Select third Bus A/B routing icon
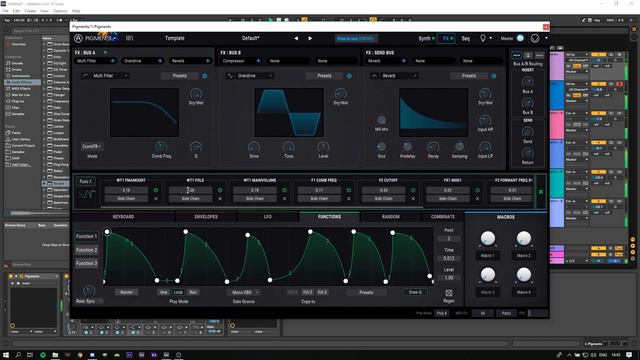This screenshot has width=640, height=360. pyautogui.click(x=539, y=55)
